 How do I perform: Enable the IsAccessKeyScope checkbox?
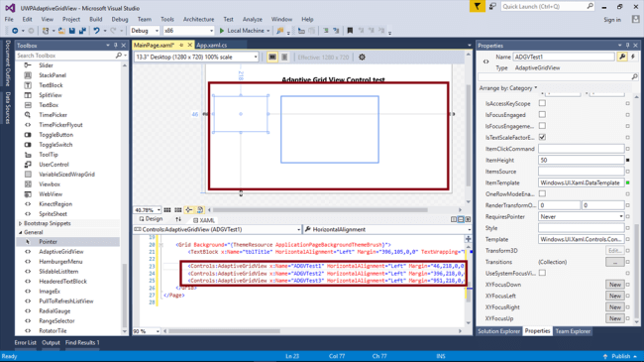pyautogui.click(x=542, y=103)
